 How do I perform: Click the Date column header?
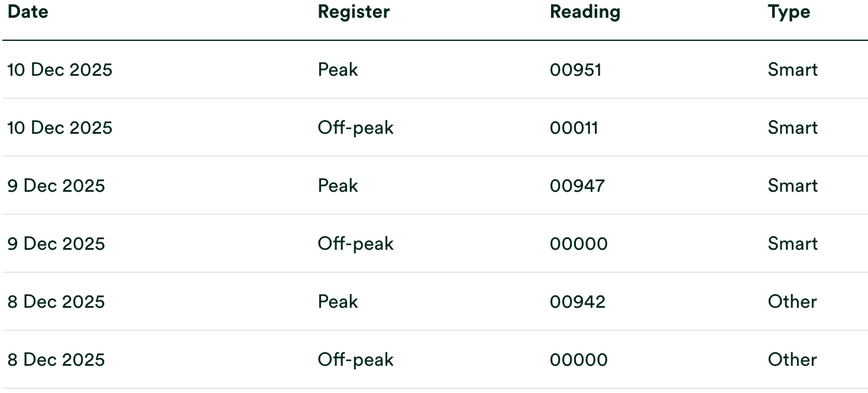[28, 12]
